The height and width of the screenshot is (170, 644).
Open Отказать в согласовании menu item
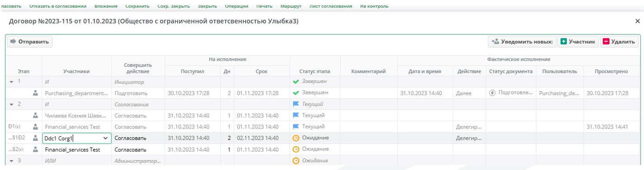[57, 6]
